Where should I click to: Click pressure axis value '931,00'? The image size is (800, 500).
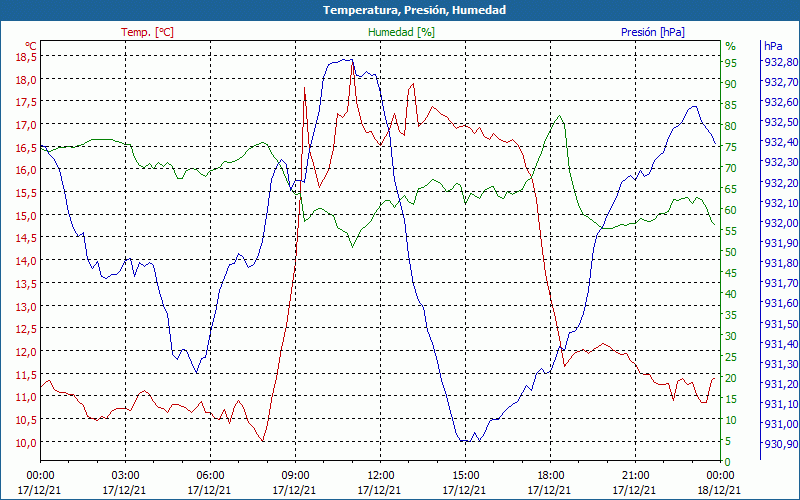click(779, 424)
